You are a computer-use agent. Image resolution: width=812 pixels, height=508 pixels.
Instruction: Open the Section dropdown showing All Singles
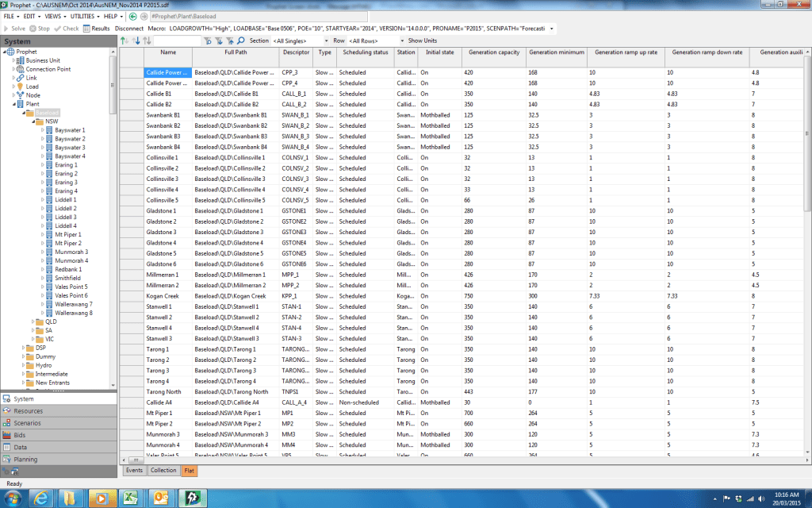pyautogui.click(x=300, y=40)
